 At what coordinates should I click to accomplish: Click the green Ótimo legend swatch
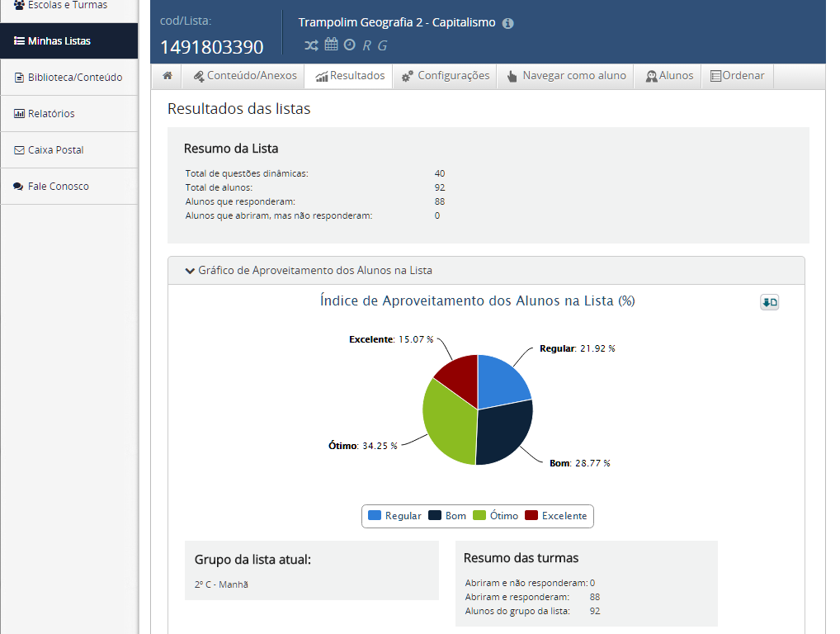(479, 515)
